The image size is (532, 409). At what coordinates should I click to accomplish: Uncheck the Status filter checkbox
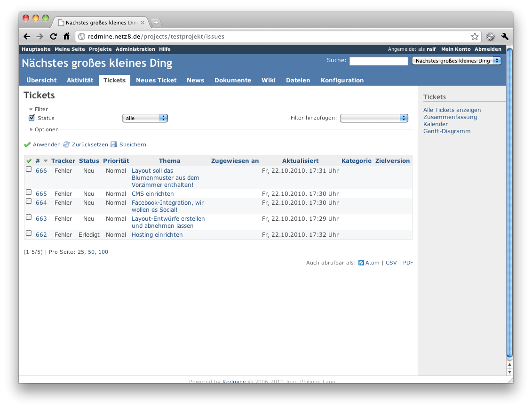tap(31, 118)
